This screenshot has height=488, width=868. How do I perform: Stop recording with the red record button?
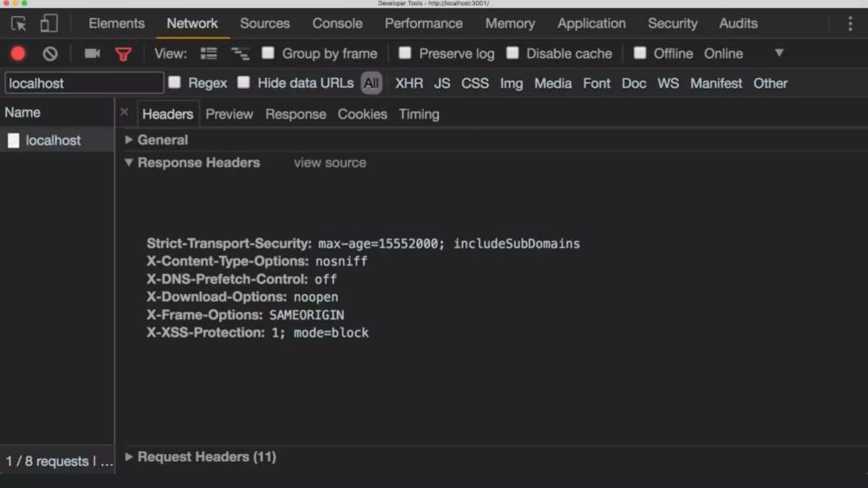coord(18,54)
